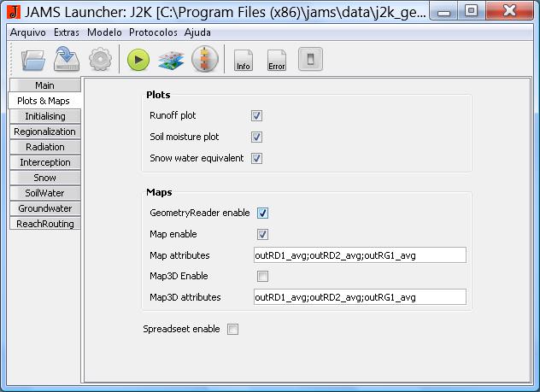Click the round orange optimizer icon
The width and height of the screenshot is (540, 392).
pos(204,60)
